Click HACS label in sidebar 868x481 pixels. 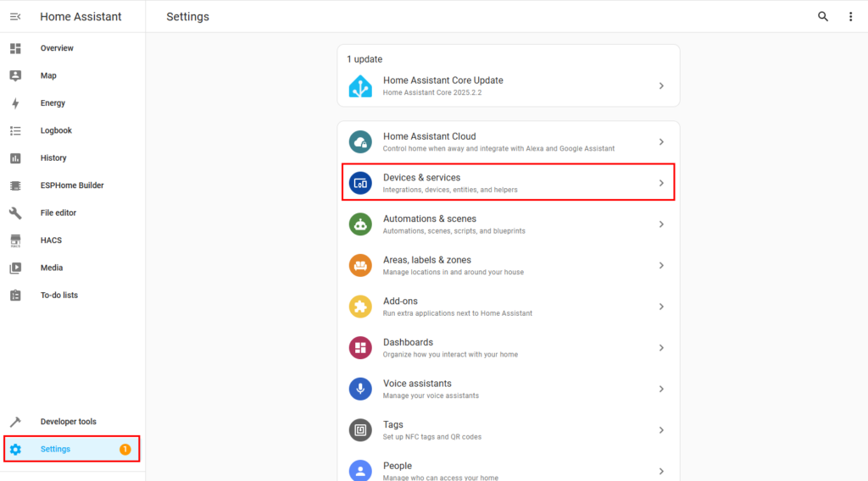pos(51,240)
